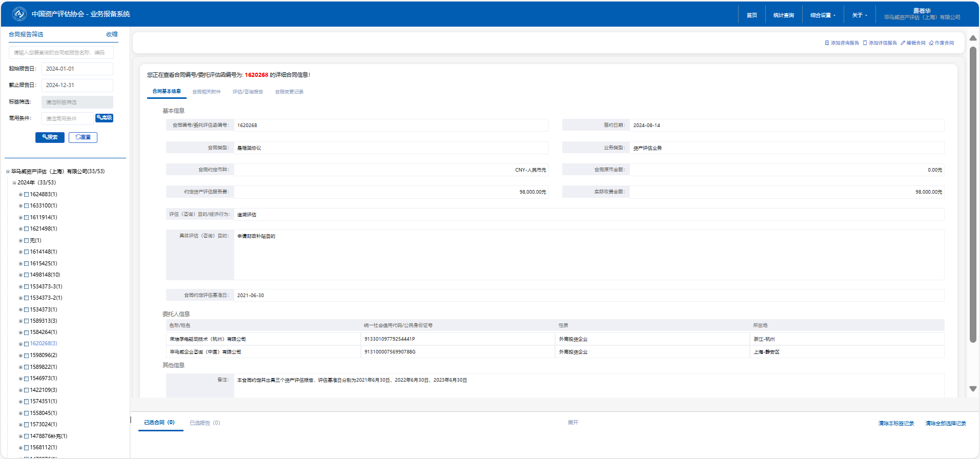Click the 收缩 link in filter panel
Viewport: 980px width, 459px height.
point(112,34)
